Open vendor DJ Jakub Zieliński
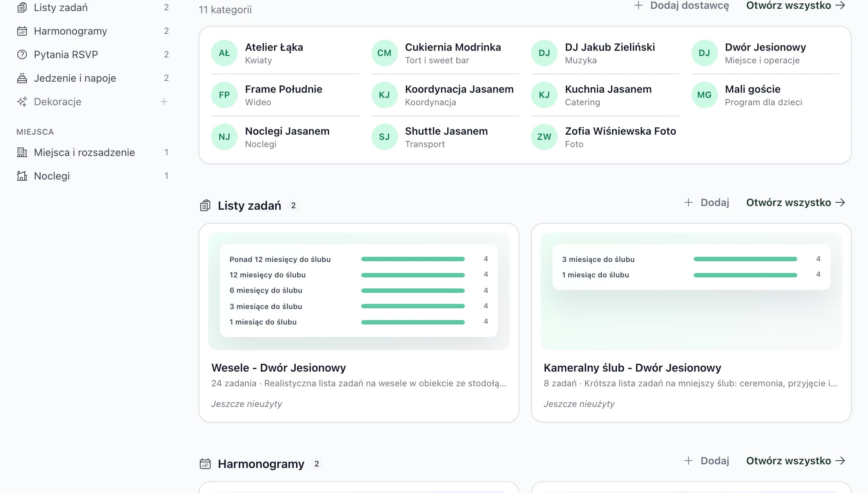Viewport: 868px width, 493px height. (x=605, y=53)
